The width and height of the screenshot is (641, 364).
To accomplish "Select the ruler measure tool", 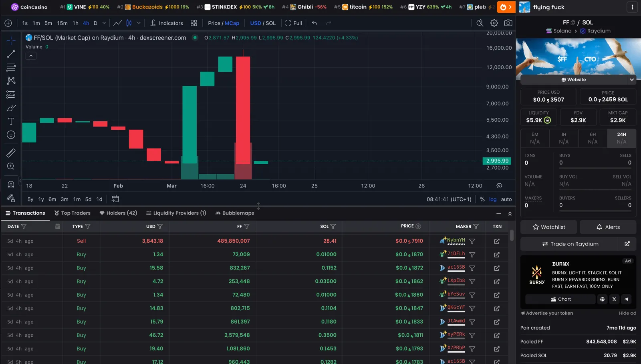I will point(11,153).
